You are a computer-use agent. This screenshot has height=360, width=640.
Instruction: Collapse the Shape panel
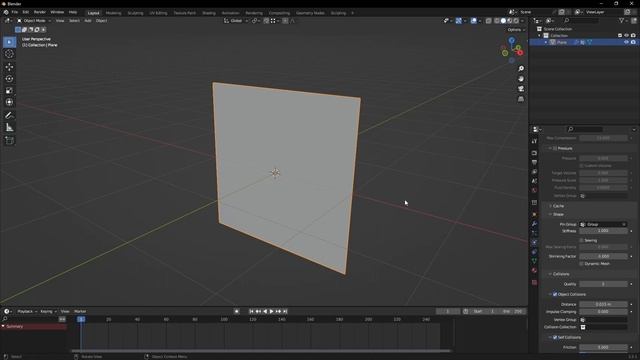(558, 214)
